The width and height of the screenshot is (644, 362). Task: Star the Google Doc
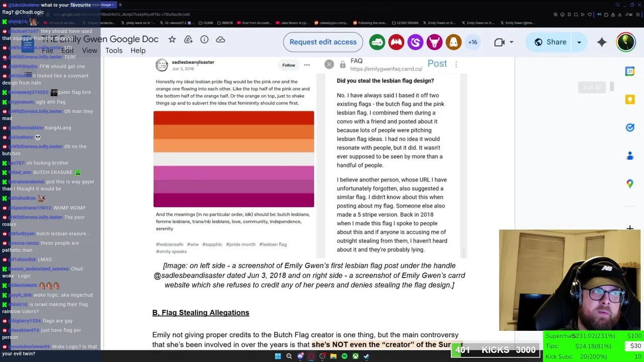[172, 39]
